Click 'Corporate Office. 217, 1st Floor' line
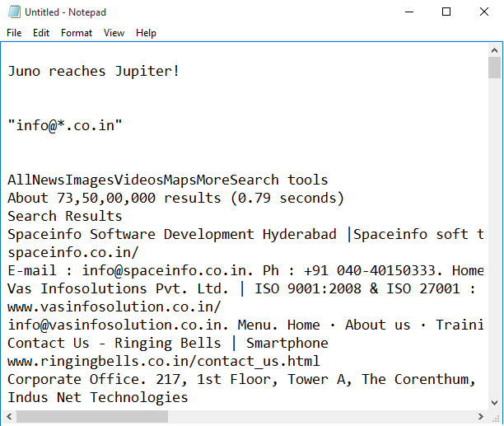504x426 pixels. tap(241, 379)
